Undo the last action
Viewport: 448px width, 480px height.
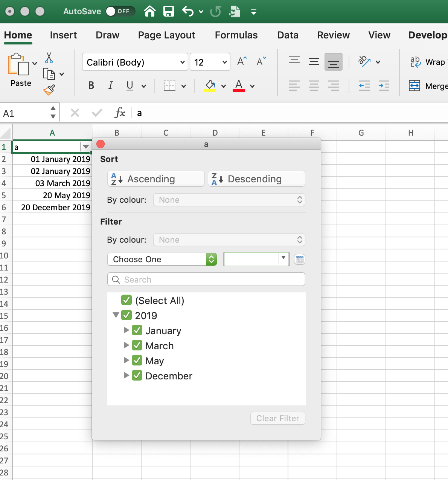188,11
